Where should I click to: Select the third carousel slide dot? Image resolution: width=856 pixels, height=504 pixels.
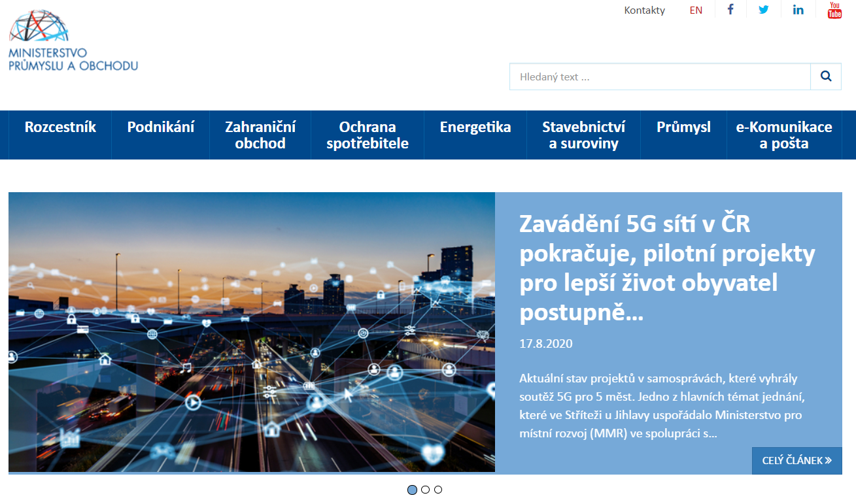(438, 490)
